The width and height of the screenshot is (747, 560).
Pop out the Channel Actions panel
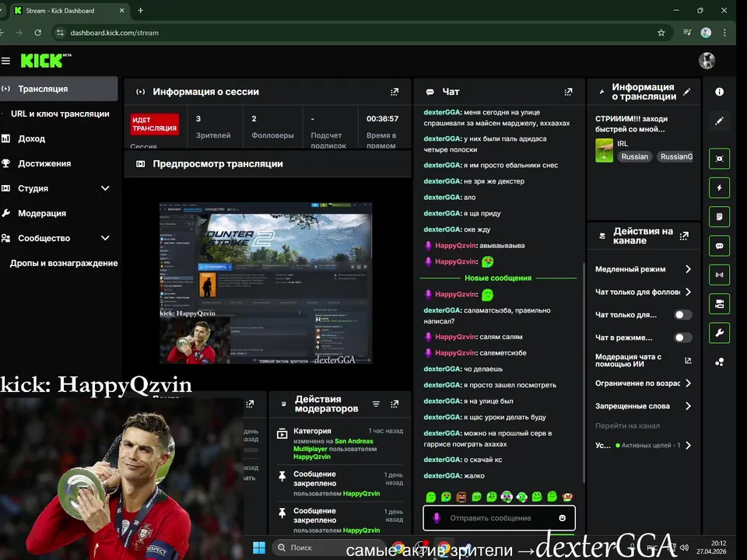point(684,236)
